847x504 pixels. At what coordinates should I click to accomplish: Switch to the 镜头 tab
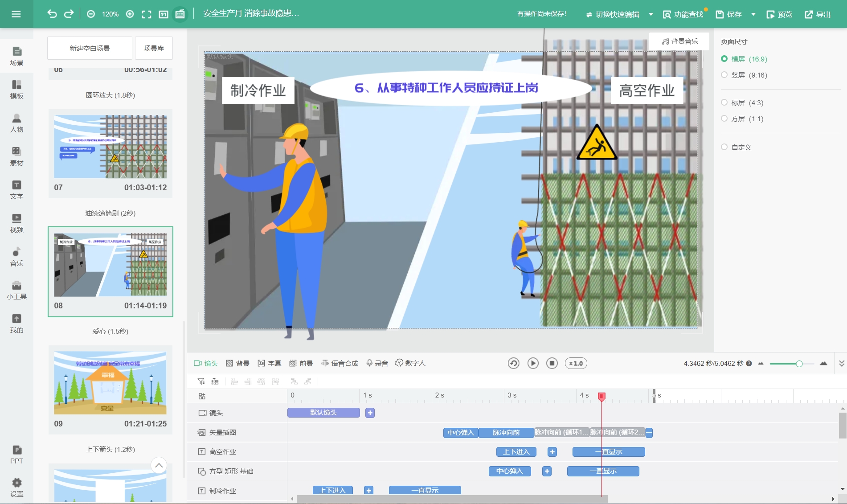(x=206, y=363)
